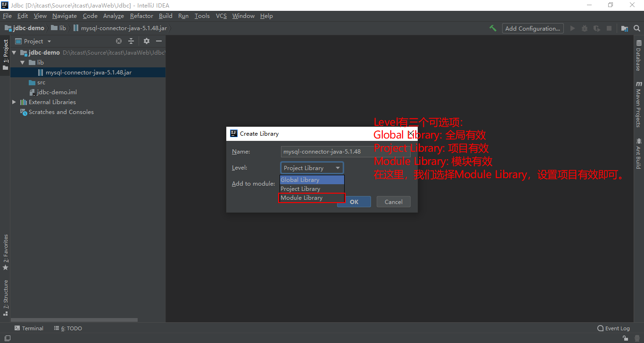This screenshot has width=644, height=343.
Task: Open the Project panel gear settings
Action: [x=147, y=41]
